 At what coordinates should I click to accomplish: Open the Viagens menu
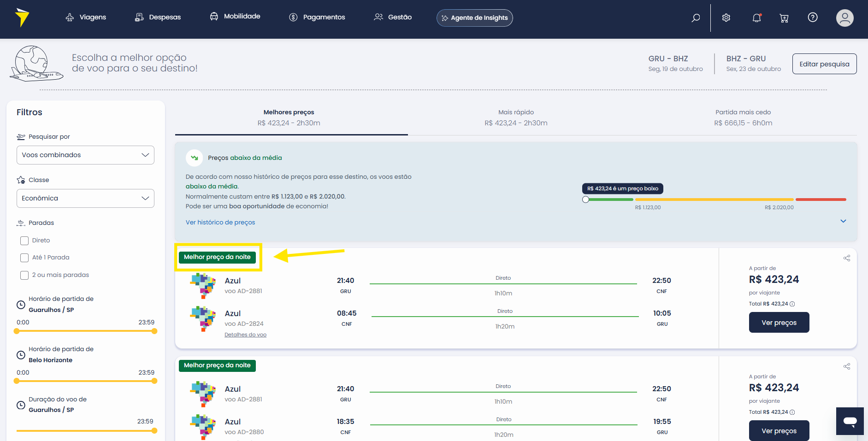tap(86, 17)
